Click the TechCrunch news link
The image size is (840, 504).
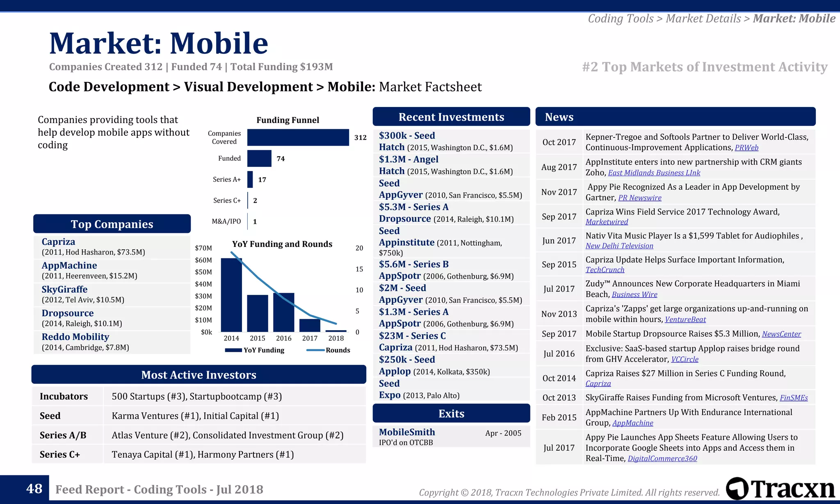coord(605,270)
